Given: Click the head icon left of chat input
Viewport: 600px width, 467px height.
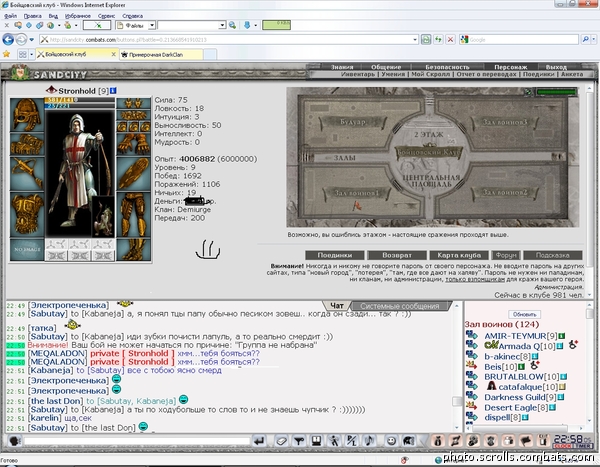Looking at the screenshot, I should click(15, 441).
